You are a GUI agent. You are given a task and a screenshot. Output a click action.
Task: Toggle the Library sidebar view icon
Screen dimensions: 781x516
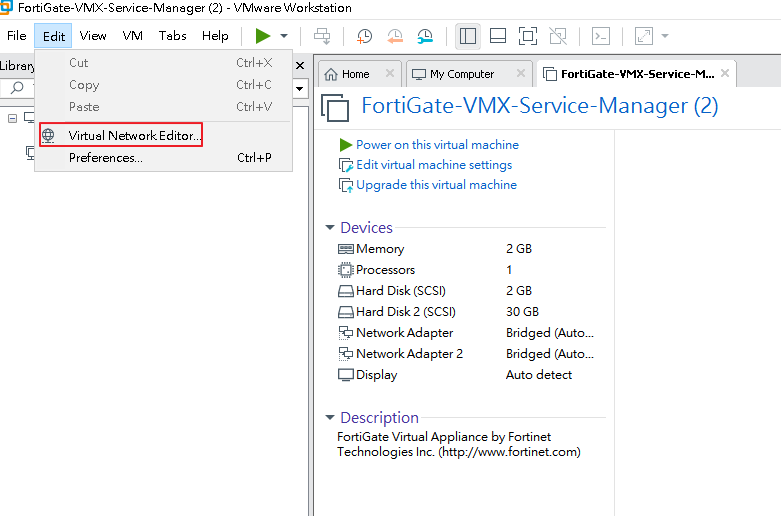[x=468, y=36]
